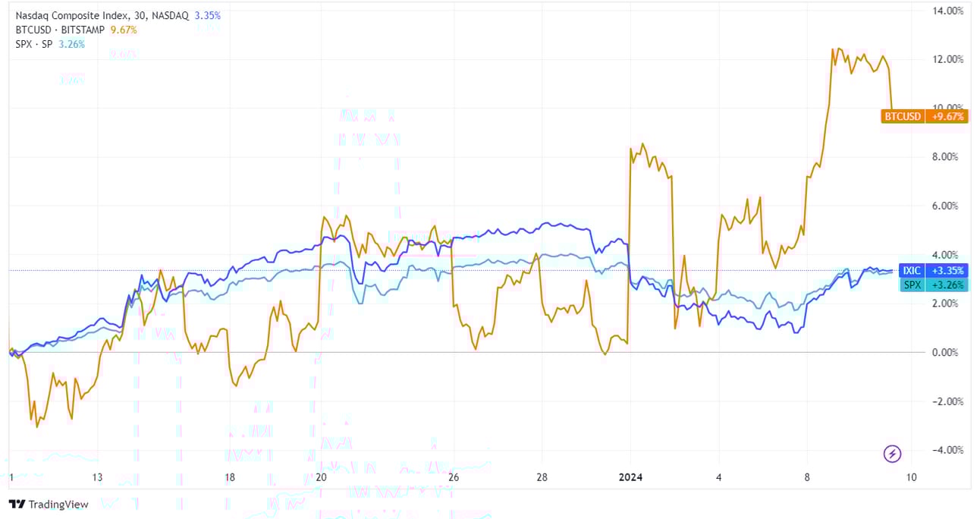Click the 14.00% price axis label
Screen dimensions: 980x519
tap(948, 11)
